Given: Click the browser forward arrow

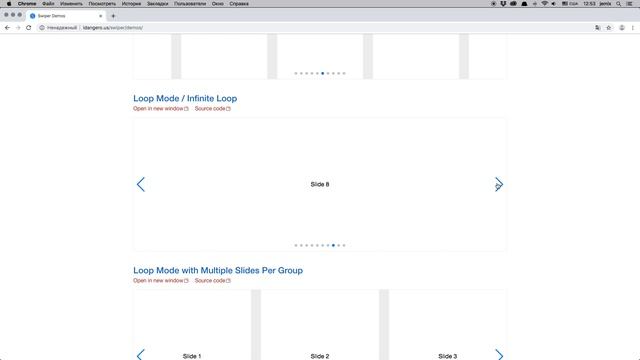Looking at the screenshot, I should pyautogui.click(x=18, y=28).
